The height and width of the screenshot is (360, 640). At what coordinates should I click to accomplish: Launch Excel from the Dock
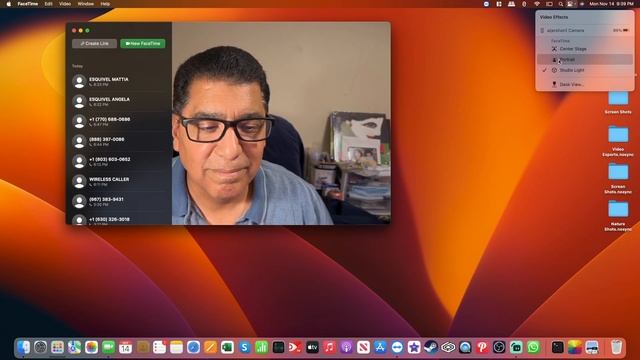[x=227, y=347]
